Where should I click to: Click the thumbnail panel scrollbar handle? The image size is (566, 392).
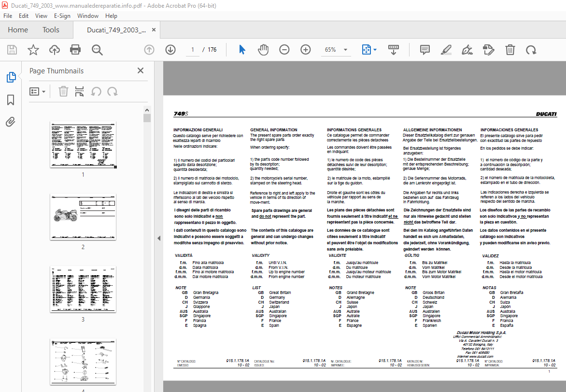[x=146, y=118]
